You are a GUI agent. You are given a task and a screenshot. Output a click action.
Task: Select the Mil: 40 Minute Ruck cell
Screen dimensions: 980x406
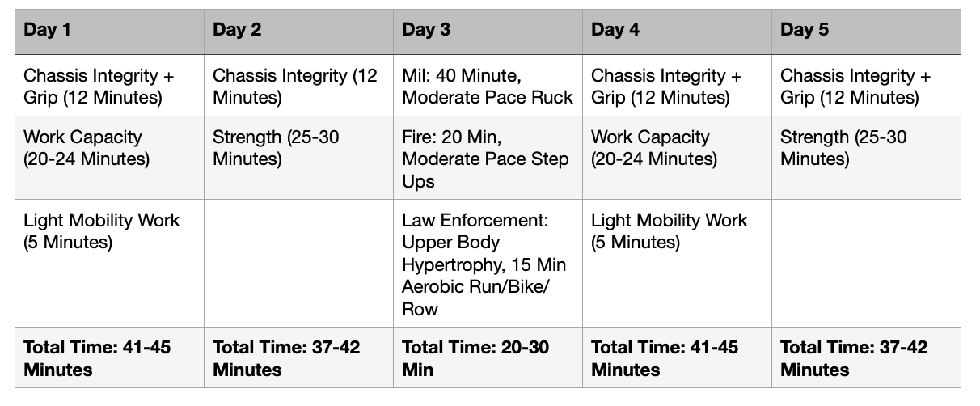pyautogui.click(x=488, y=87)
